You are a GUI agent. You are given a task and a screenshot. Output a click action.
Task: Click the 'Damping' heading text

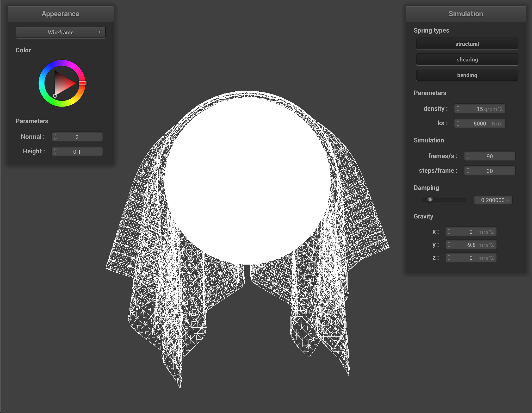426,188
